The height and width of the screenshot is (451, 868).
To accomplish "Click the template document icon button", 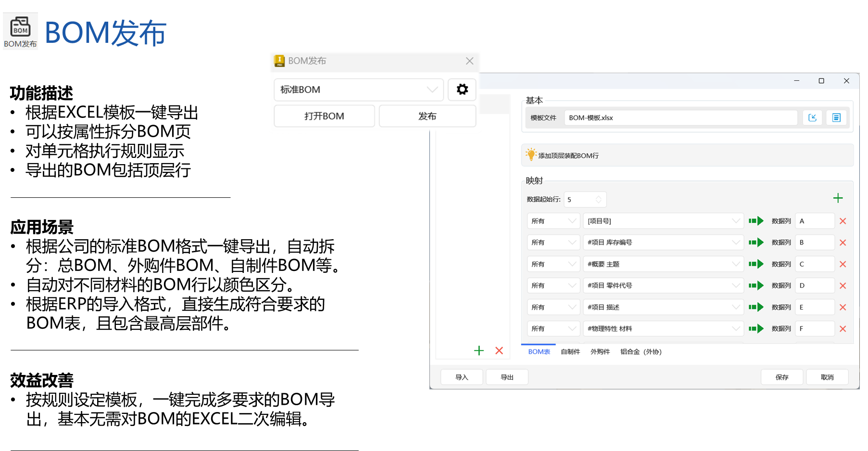I will tap(836, 118).
